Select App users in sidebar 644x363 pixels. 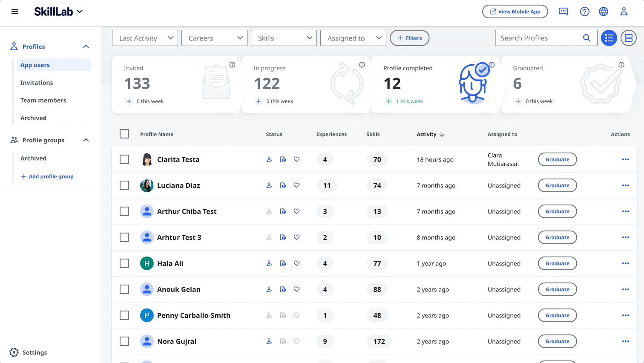click(x=54, y=65)
